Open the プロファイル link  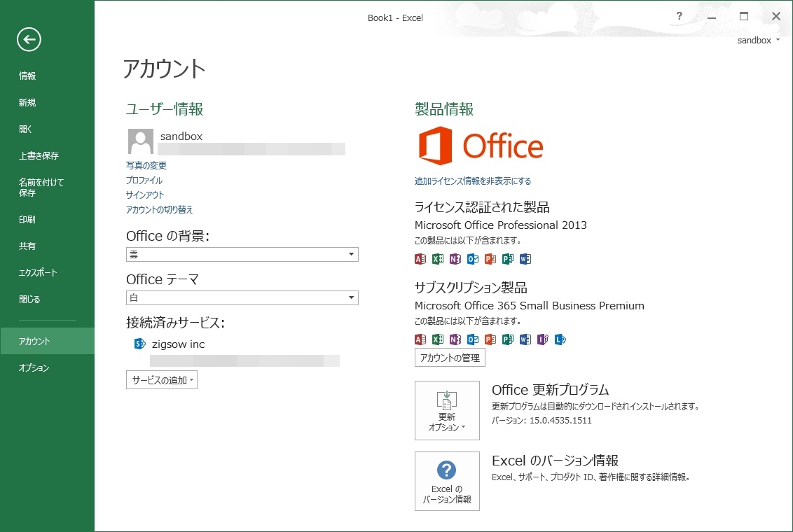coord(144,181)
